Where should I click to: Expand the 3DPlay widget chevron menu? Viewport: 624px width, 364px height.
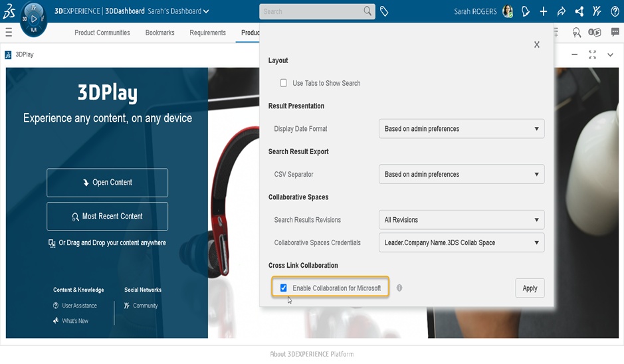click(x=610, y=55)
